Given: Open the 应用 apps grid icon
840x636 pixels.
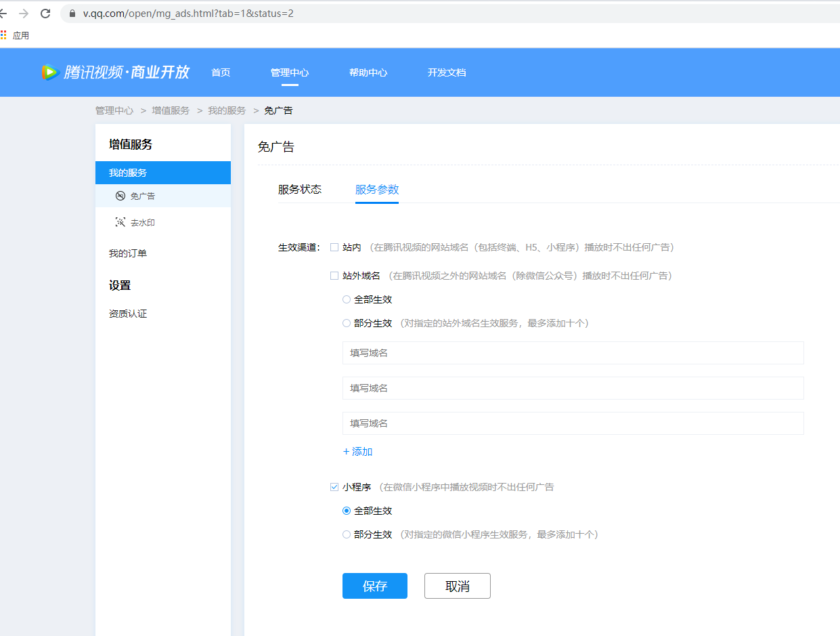Looking at the screenshot, I should point(4,35).
